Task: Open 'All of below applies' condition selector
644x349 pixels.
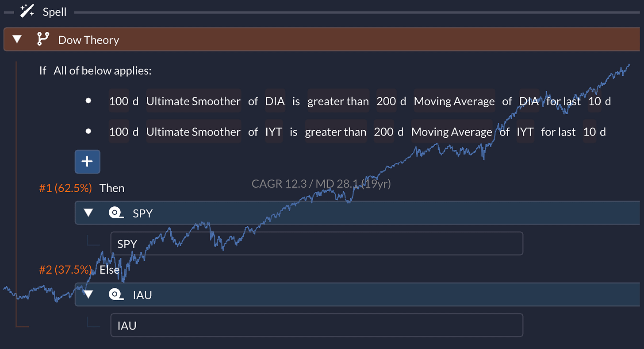Action: pos(103,71)
